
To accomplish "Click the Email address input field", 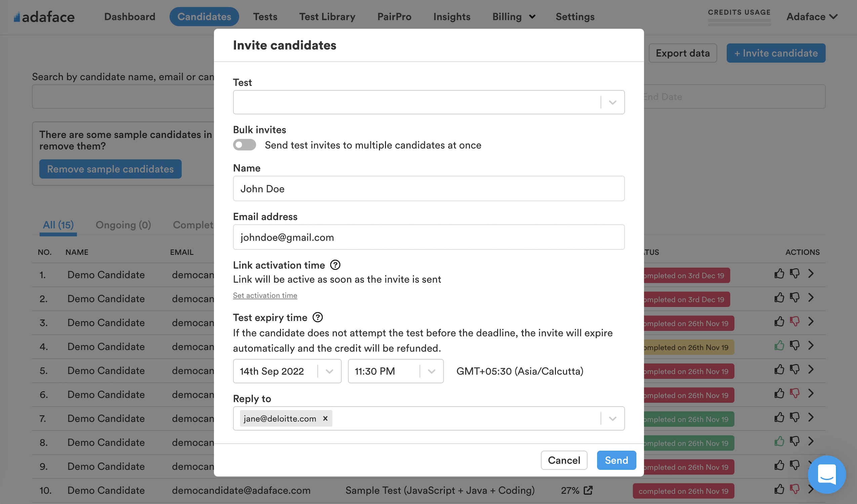I will [x=428, y=237].
